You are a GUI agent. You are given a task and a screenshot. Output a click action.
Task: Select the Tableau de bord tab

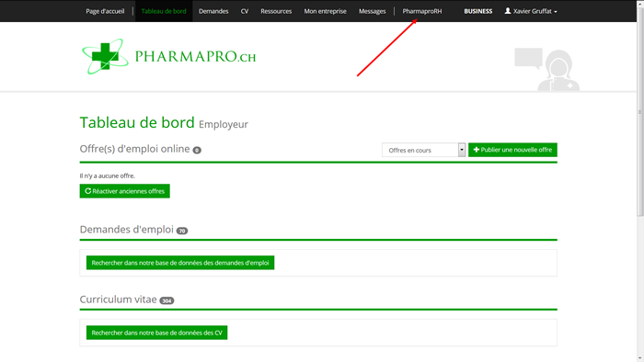click(x=164, y=11)
